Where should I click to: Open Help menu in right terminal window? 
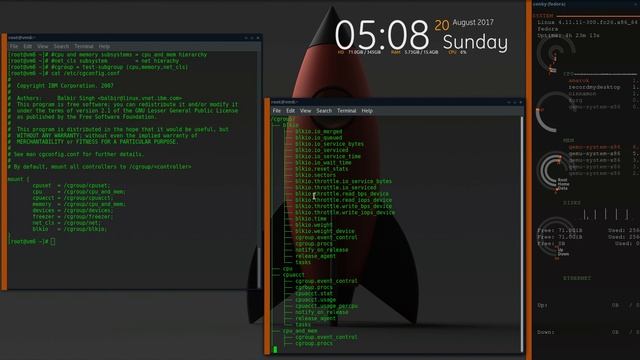tap(367, 111)
